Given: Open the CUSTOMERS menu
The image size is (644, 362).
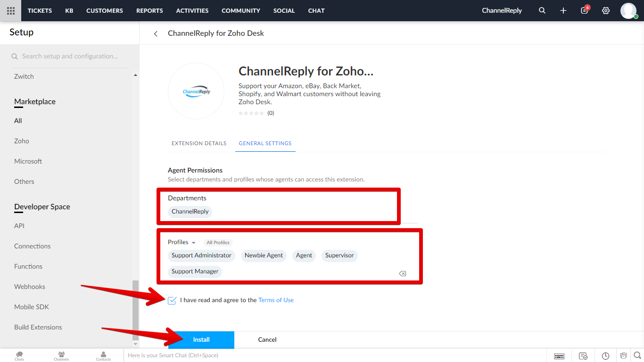Looking at the screenshot, I should 105,10.
